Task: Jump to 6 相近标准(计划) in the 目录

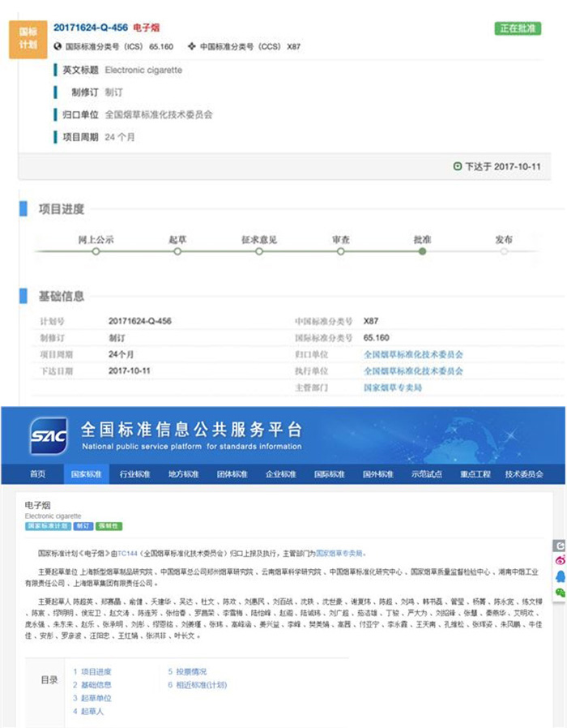Action: [198, 685]
